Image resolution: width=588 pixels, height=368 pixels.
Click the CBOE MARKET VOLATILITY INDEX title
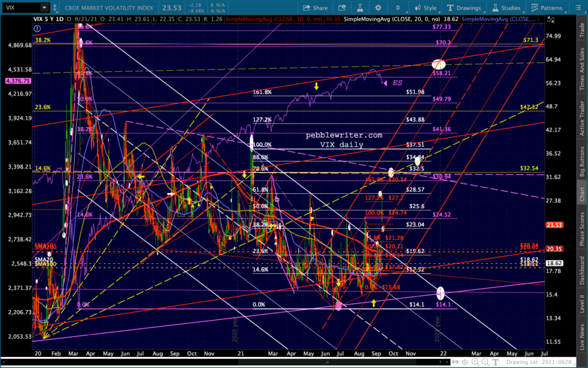click(x=109, y=8)
